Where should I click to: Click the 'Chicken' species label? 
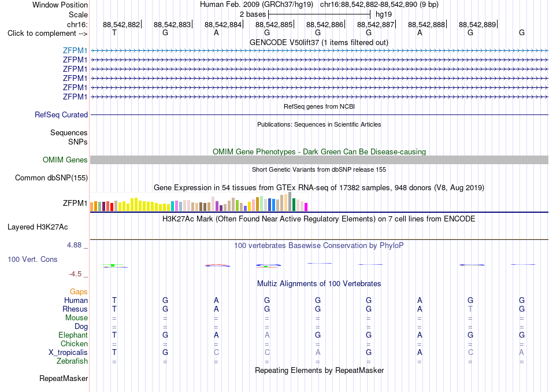coord(74,343)
